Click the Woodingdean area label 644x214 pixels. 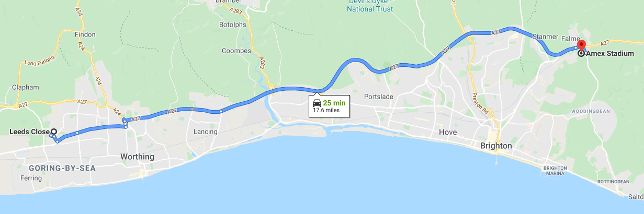tap(589, 111)
